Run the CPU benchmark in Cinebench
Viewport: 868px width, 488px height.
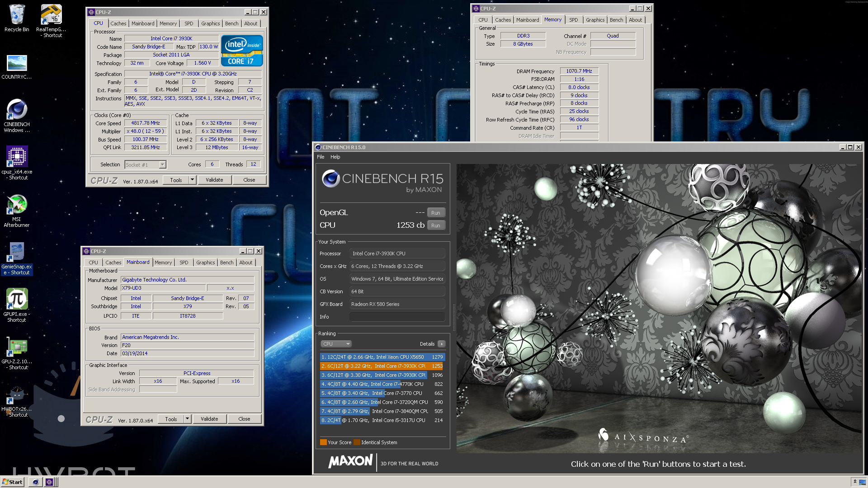[436, 225]
